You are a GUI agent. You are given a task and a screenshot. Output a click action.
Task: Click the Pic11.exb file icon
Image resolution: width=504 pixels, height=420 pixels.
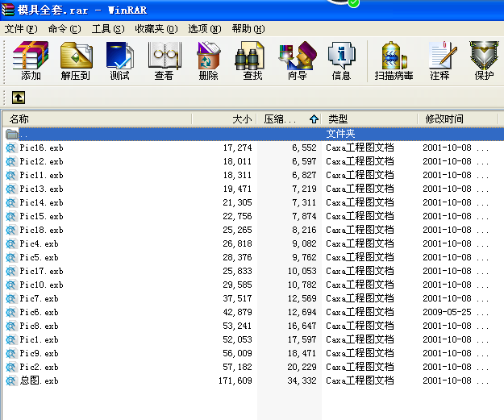11,175
